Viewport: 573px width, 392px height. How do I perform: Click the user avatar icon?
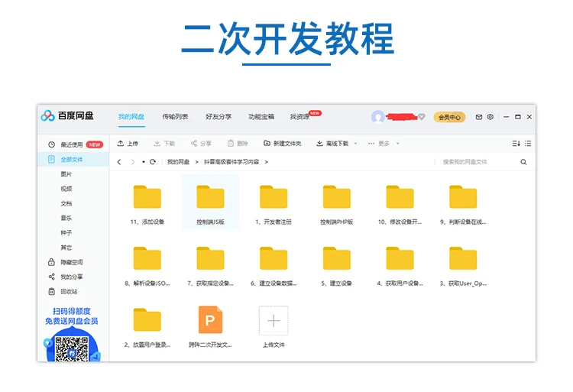pyautogui.click(x=378, y=117)
